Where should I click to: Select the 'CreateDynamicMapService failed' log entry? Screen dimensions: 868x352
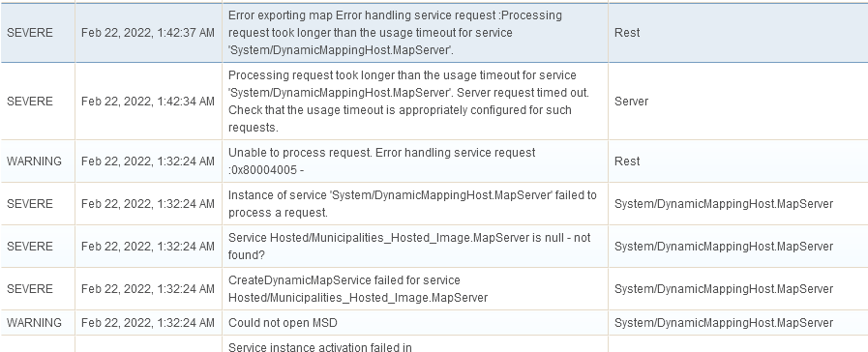click(434, 289)
